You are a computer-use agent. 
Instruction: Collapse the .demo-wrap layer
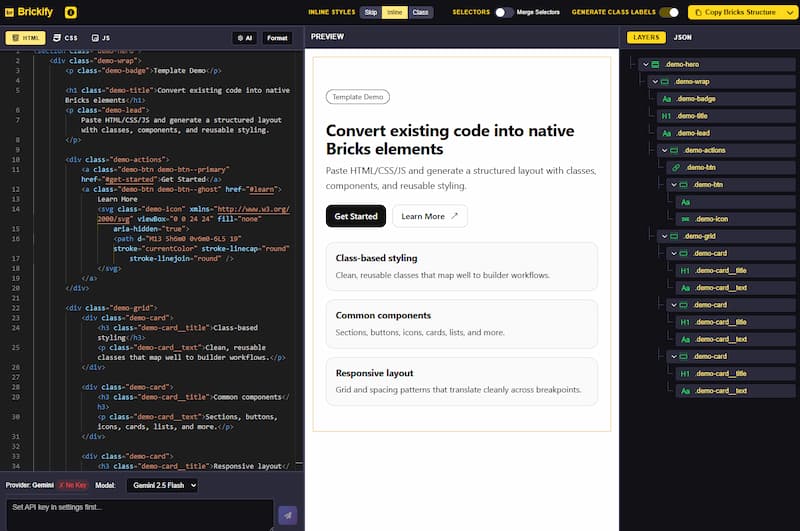pyautogui.click(x=655, y=82)
